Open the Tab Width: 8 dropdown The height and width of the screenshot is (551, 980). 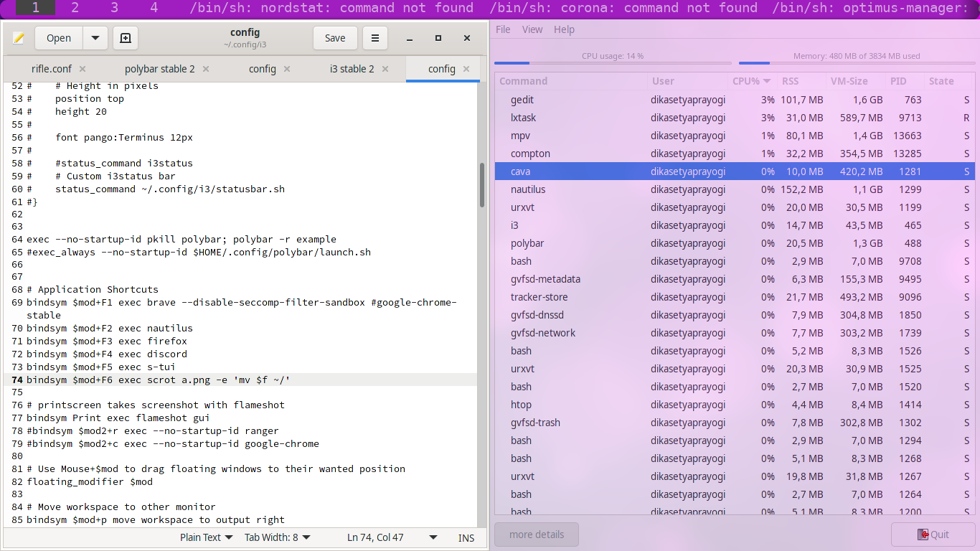point(277,537)
